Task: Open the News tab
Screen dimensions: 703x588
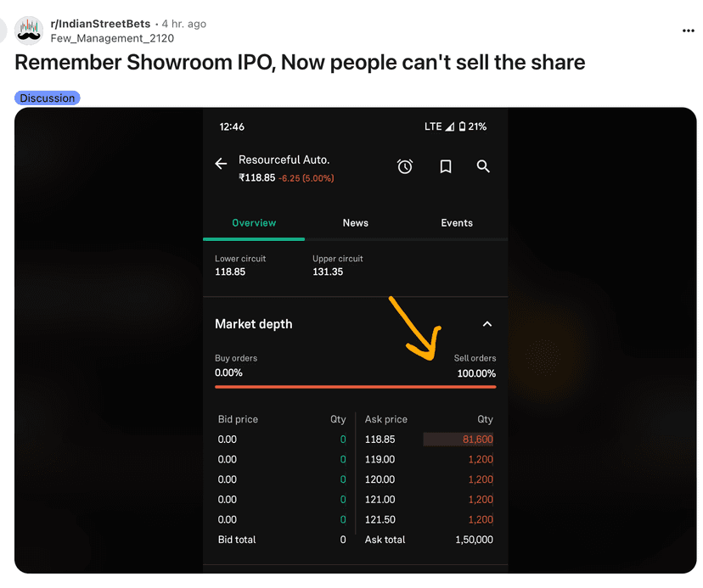Action: (355, 223)
